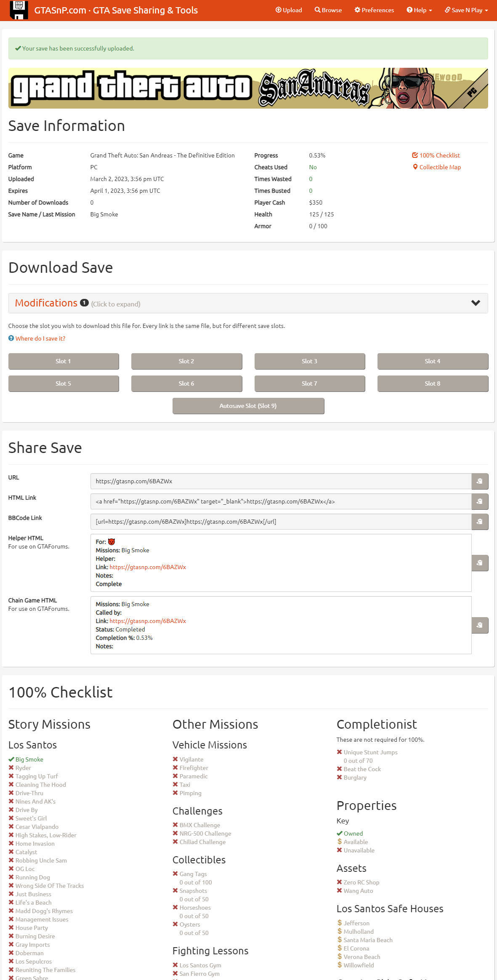Click the GTA San Andreas banner image

[248, 88]
